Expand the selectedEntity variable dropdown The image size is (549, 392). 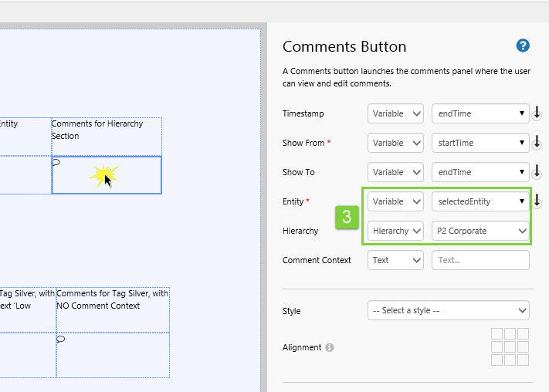[x=480, y=201]
